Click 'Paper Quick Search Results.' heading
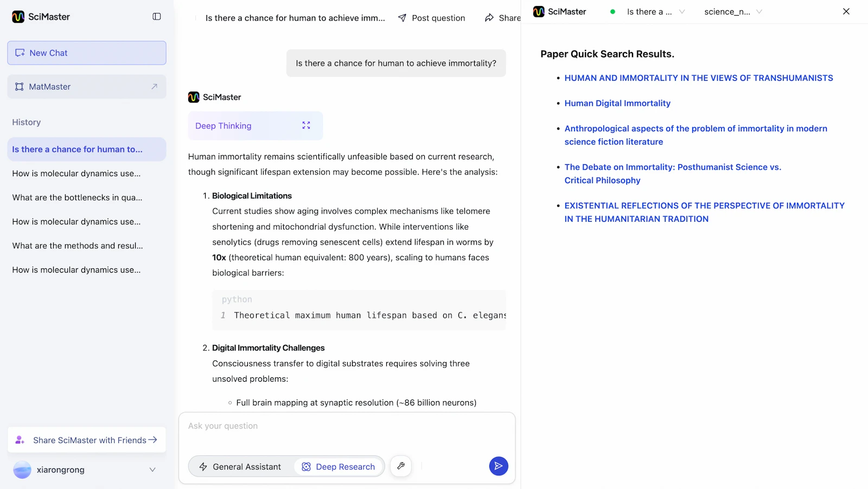The width and height of the screenshot is (868, 489). (608, 54)
